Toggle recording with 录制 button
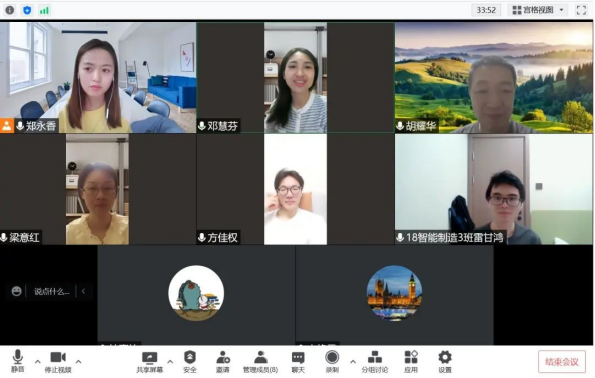 (332, 361)
